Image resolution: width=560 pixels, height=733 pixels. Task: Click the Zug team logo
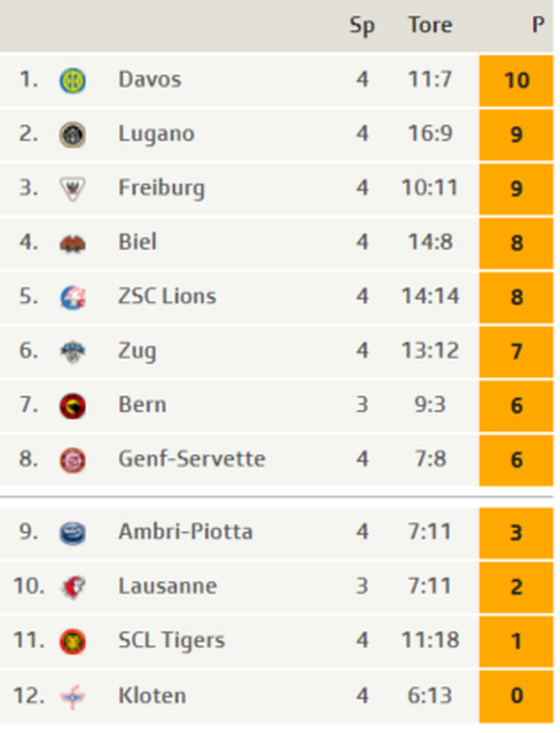click(72, 352)
